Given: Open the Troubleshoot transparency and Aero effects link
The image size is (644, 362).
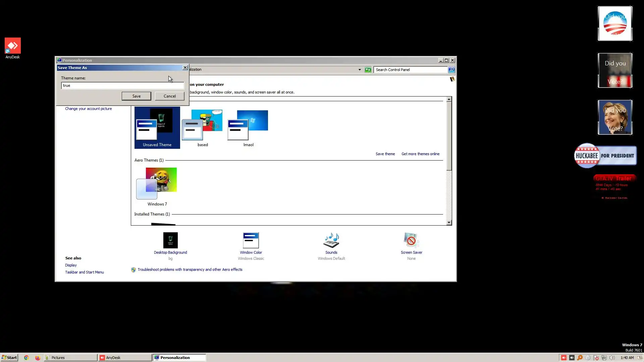Looking at the screenshot, I should 190,269.
